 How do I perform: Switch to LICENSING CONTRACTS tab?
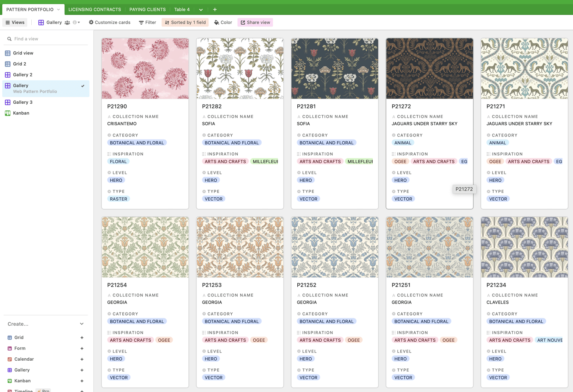95,9
